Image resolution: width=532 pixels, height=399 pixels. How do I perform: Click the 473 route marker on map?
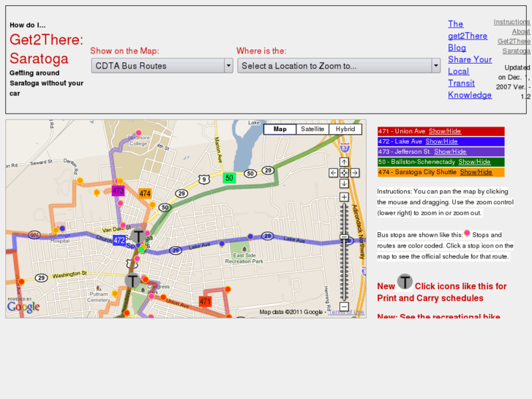click(x=118, y=191)
